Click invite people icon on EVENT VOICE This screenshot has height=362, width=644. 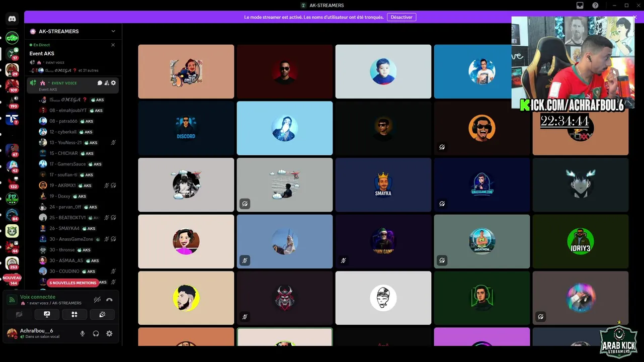[x=107, y=83]
